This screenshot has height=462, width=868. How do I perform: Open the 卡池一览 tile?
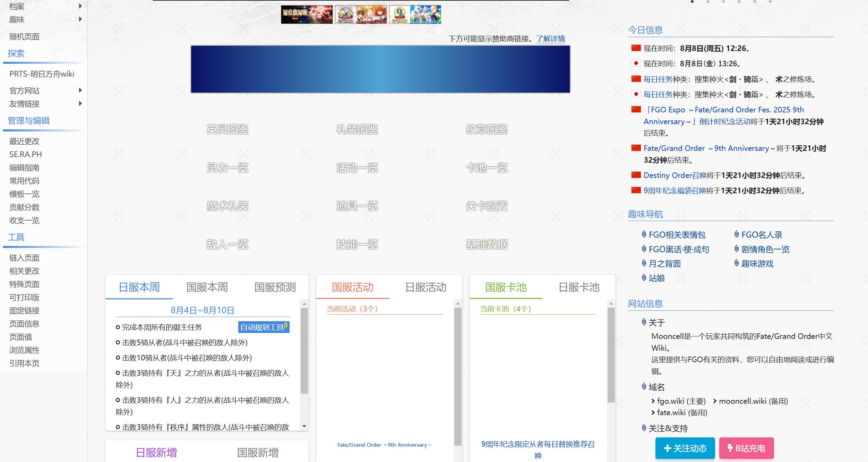pyautogui.click(x=487, y=168)
